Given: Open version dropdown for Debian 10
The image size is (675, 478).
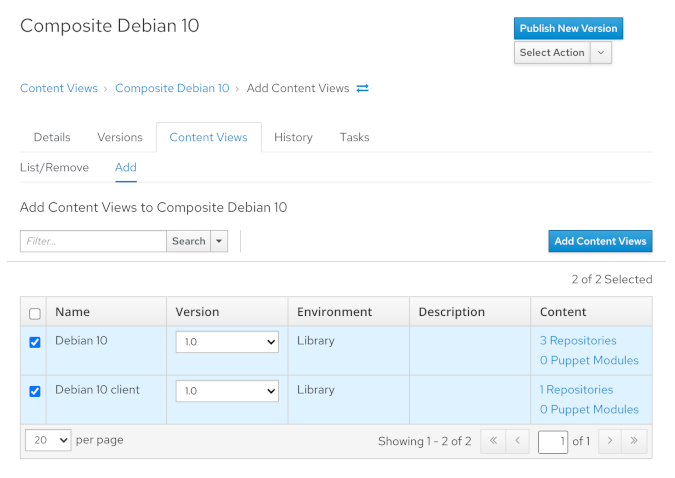Looking at the screenshot, I should pos(226,342).
